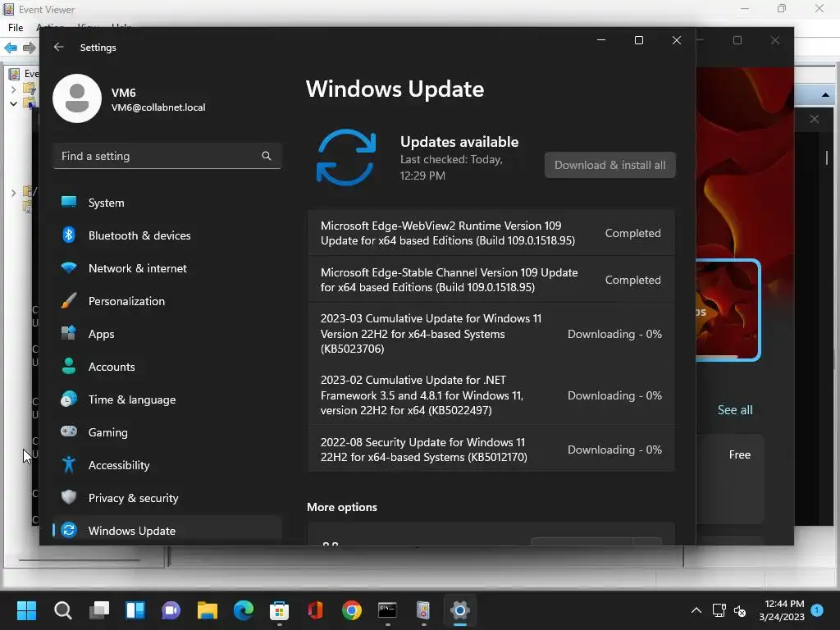This screenshot has height=630, width=840.
Task: Click the featured Store game thumbnail
Action: pyautogui.click(x=728, y=309)
